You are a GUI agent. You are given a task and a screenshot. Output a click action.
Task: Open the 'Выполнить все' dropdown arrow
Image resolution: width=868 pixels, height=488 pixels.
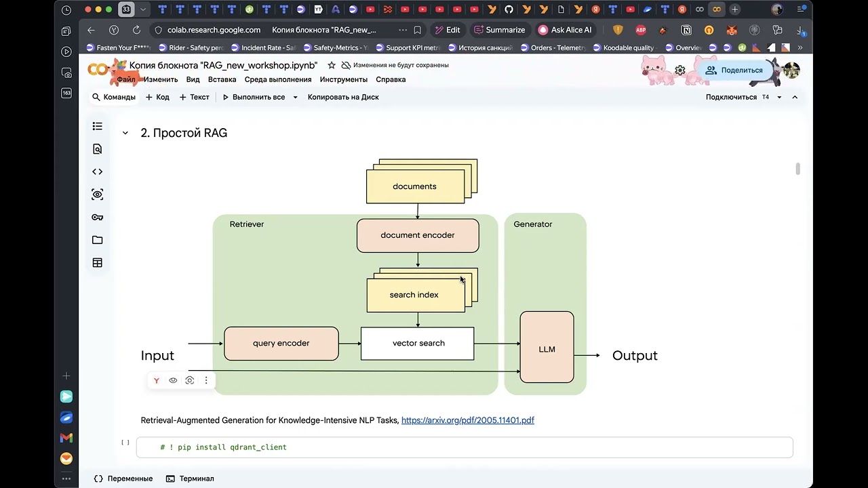point(295,97)
